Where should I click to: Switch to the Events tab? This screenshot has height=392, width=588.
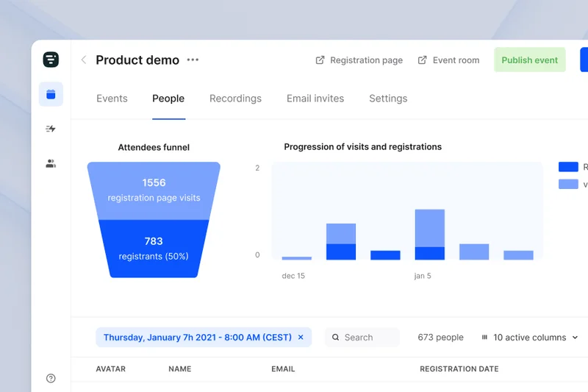112,99
